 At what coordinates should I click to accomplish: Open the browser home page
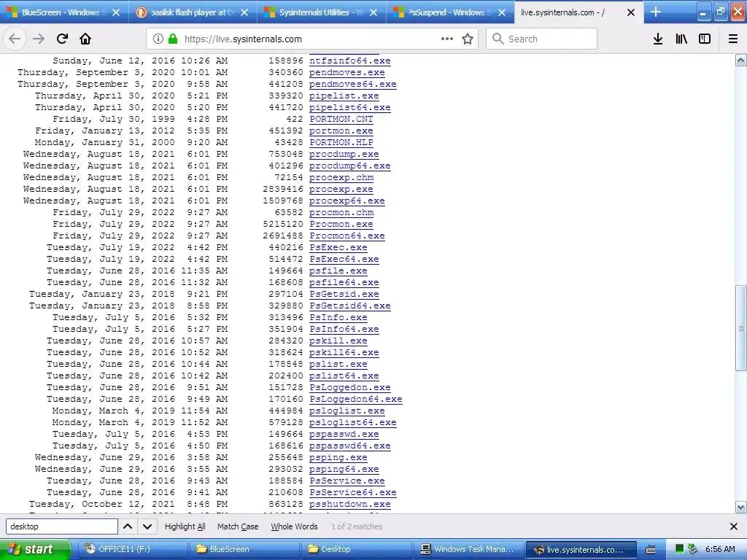pyautogui.click(x=85, y=39)
